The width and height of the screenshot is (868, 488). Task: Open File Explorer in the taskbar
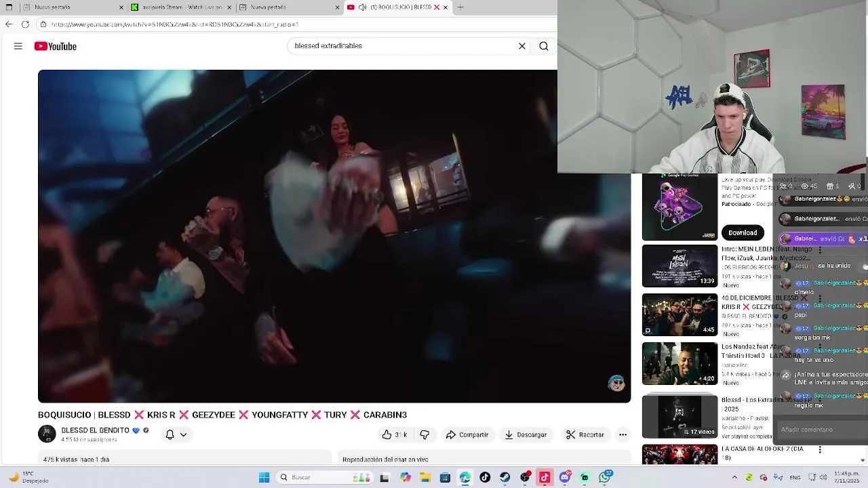425,477
